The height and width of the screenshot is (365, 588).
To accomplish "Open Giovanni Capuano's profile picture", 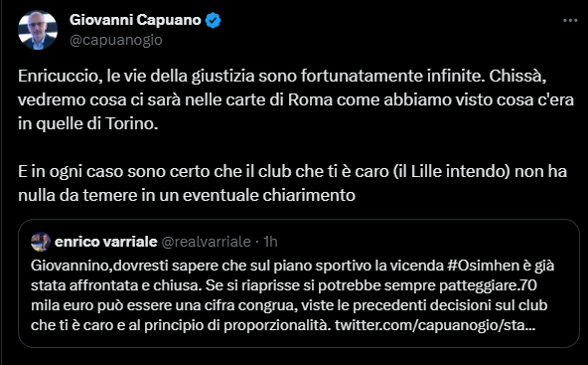I will pos(38,30).
